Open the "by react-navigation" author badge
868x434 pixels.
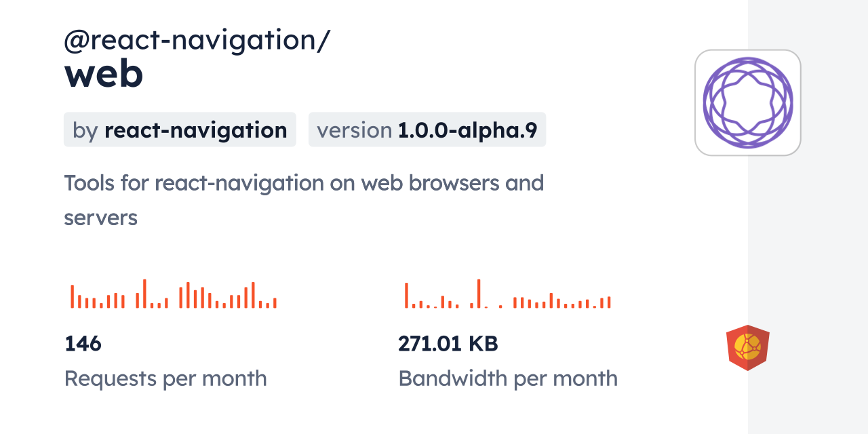pos(180,130)
